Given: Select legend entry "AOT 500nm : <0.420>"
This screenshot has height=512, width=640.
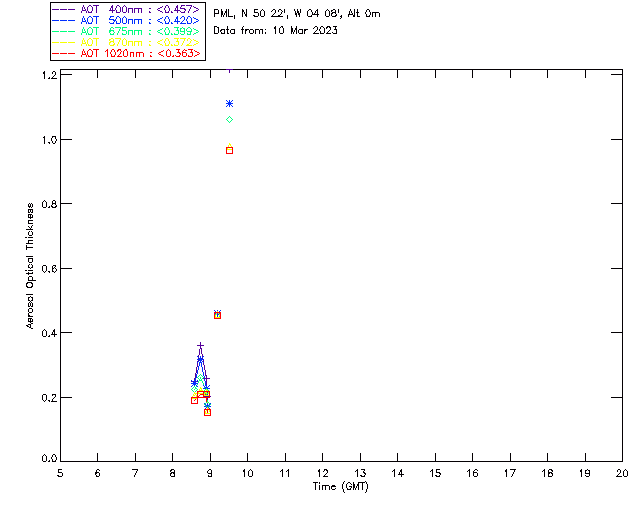Looking at the screenshot, I should [140, 20].
